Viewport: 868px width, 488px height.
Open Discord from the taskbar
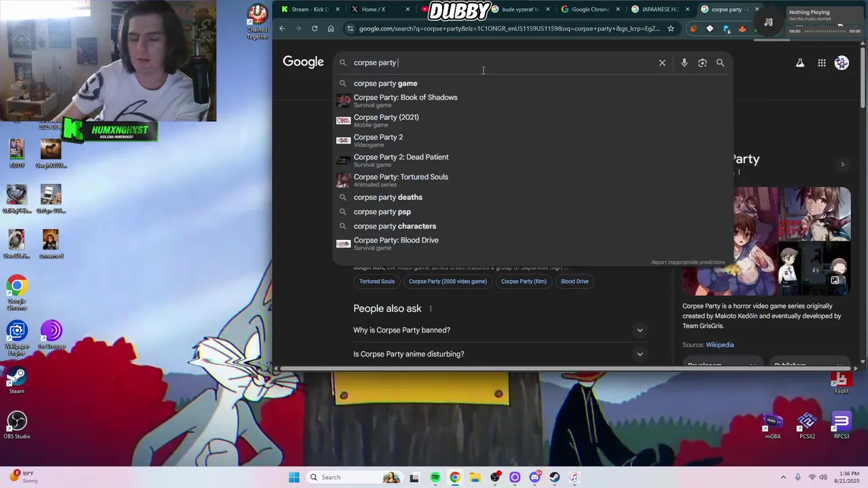(x=535, y=477)
